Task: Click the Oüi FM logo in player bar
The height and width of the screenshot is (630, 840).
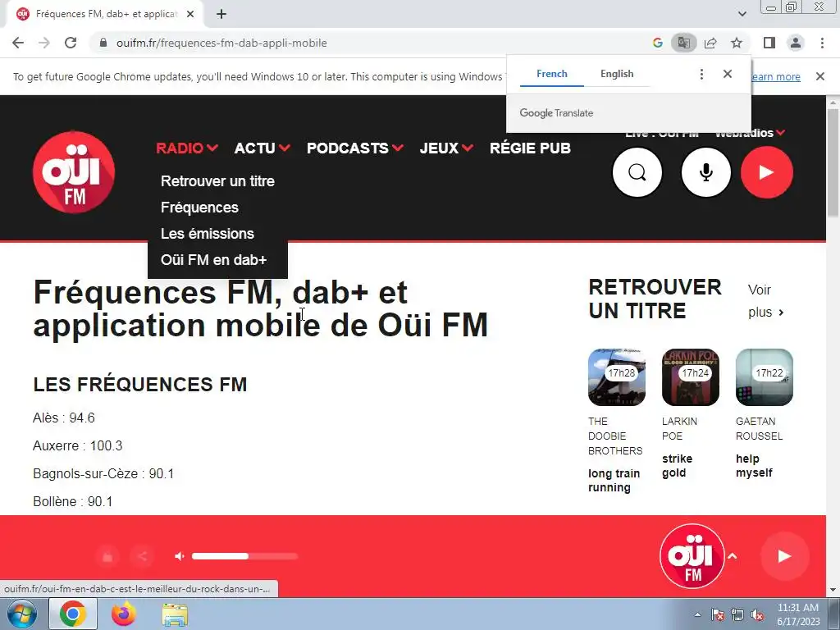Action: point(692,556)
